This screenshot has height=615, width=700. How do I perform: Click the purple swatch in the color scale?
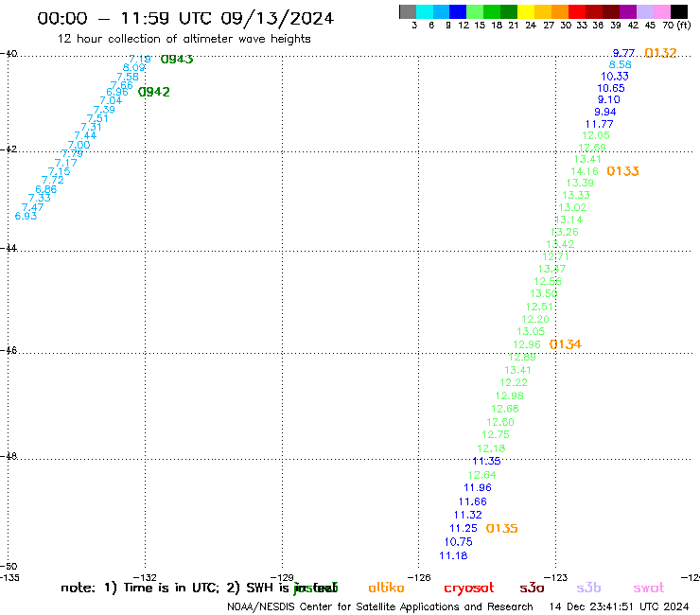pos(628,11)
